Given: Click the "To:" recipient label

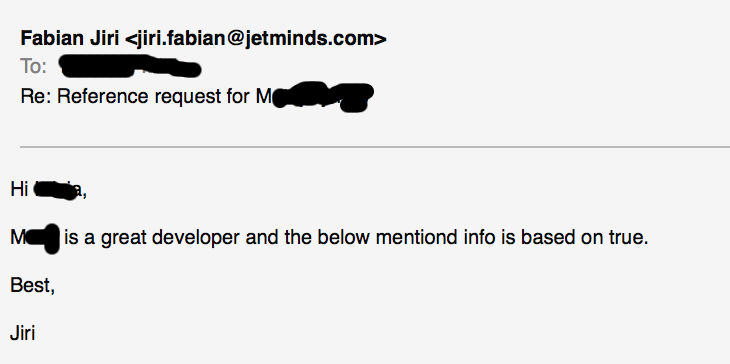Looking at the screenshot, I should (x=33, y=67).
